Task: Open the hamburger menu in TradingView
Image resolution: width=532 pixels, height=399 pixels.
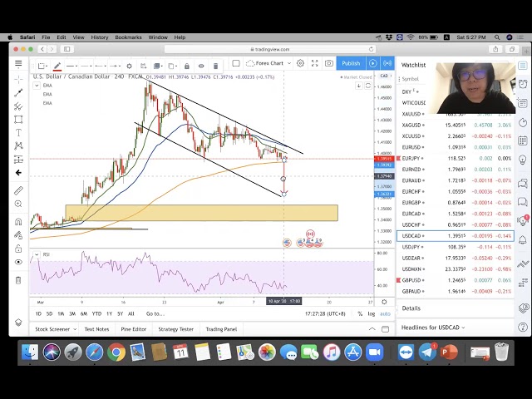Action: pyautogui.click(x=18, y=63)
